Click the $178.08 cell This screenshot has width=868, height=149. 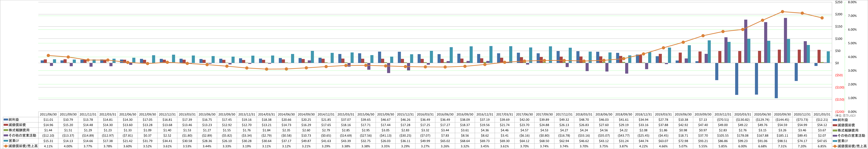pyautogui.click(x=743, y=136)
